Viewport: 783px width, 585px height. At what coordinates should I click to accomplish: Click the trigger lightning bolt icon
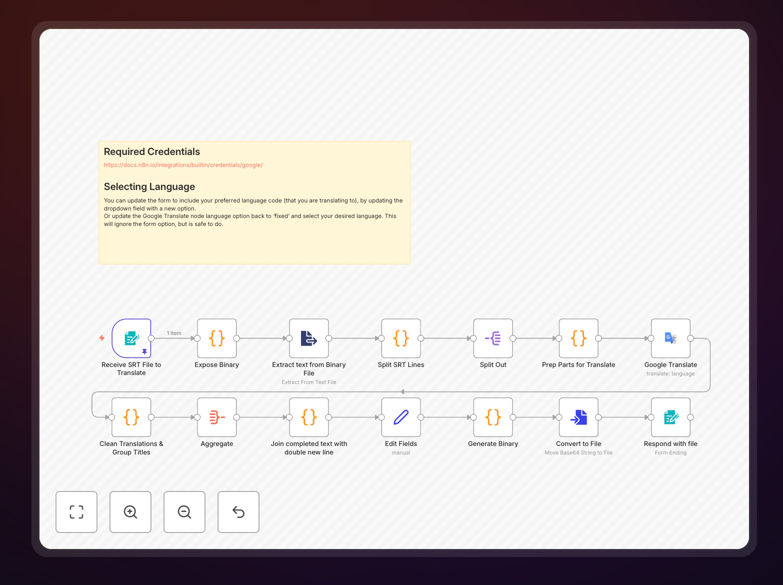pyautogui.click(x=102, y=338)
